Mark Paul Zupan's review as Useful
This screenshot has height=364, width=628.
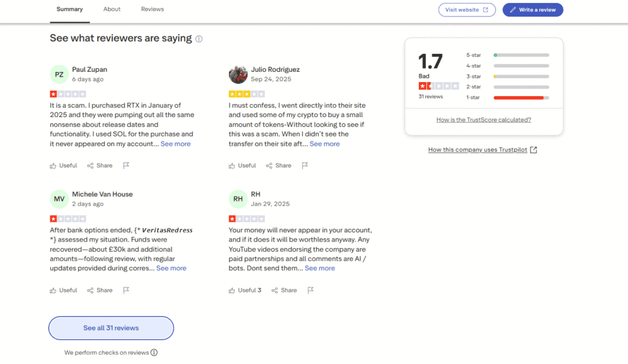(63, 165)
